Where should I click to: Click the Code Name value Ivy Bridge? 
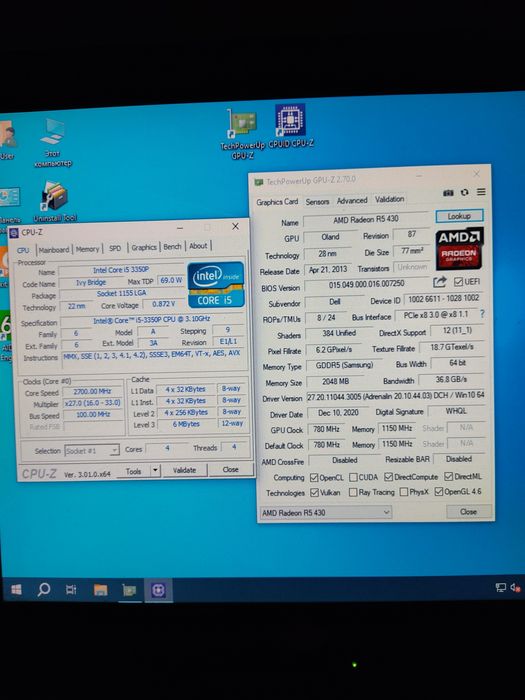tap(91, 282)
